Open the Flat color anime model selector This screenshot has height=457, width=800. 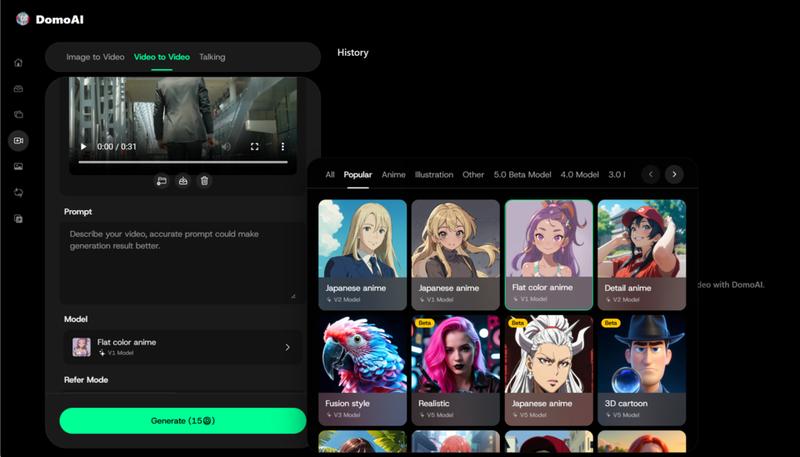pyautogui.click(x=183, y=347)
